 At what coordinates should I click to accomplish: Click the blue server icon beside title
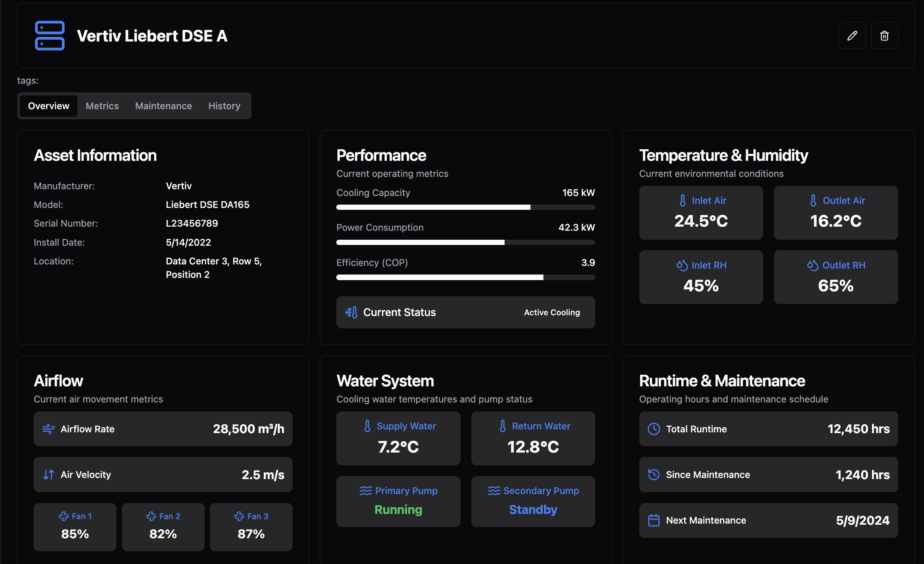point(50,36)
